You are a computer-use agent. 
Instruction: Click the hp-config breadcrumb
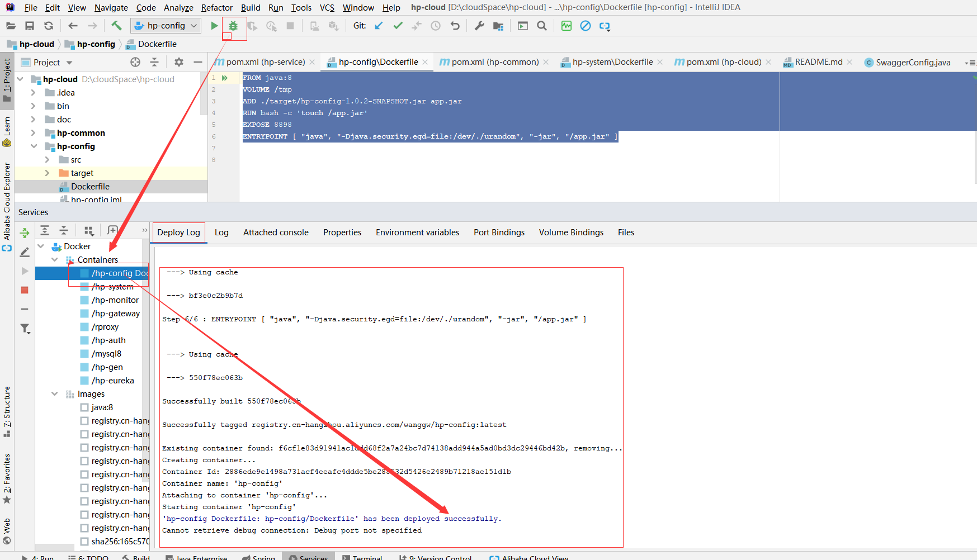pos(91,44)
